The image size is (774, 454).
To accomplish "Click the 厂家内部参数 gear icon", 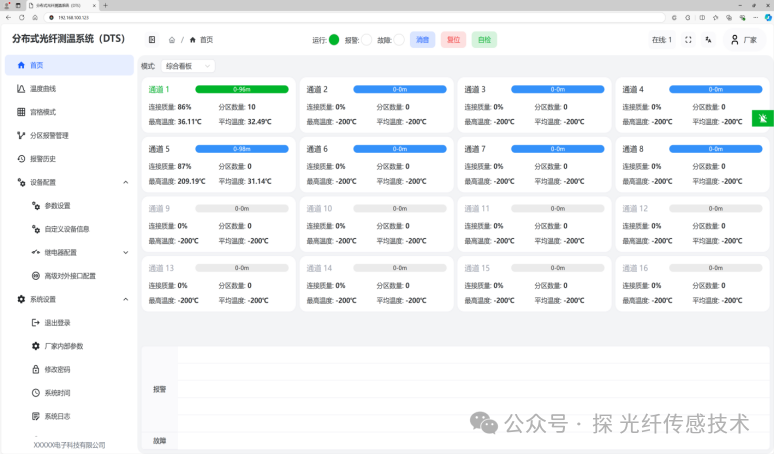I will pos(36,346).
